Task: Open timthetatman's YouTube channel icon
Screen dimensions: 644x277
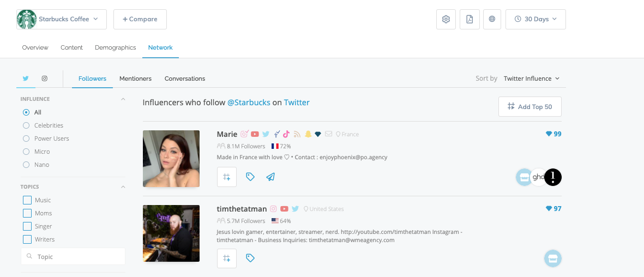Action: click(284, 209)
